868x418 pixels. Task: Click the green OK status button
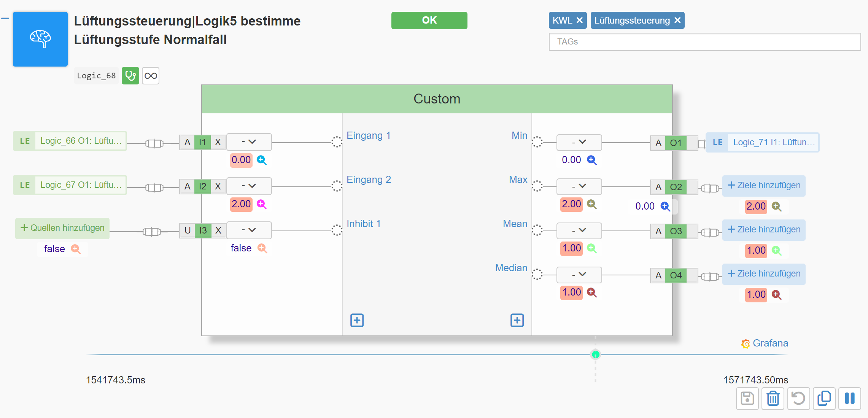click(429, 21)
